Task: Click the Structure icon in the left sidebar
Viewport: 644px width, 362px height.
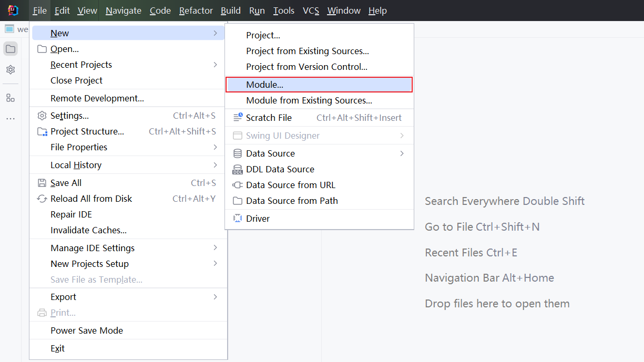Action: pos(11,97)
